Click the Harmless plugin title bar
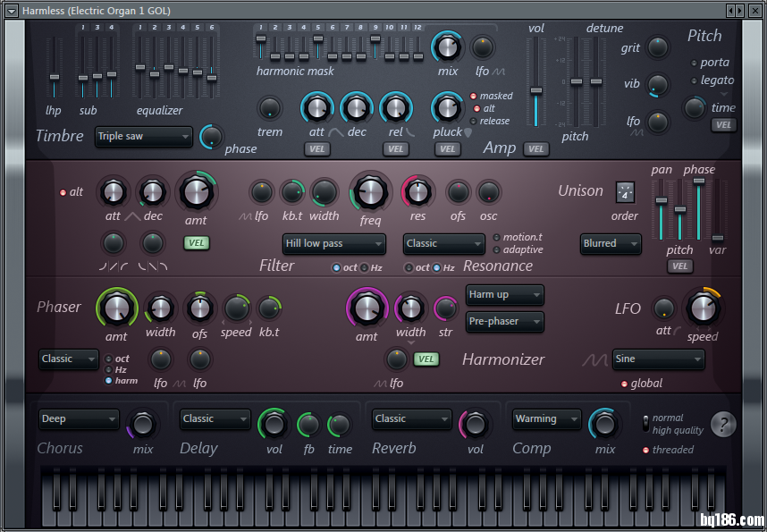The image size is (767, 532). (358, 10)
